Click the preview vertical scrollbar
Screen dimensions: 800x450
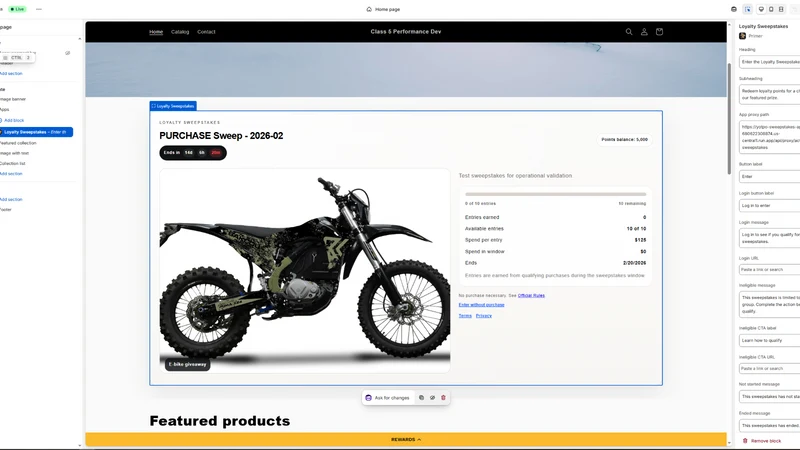729,117
